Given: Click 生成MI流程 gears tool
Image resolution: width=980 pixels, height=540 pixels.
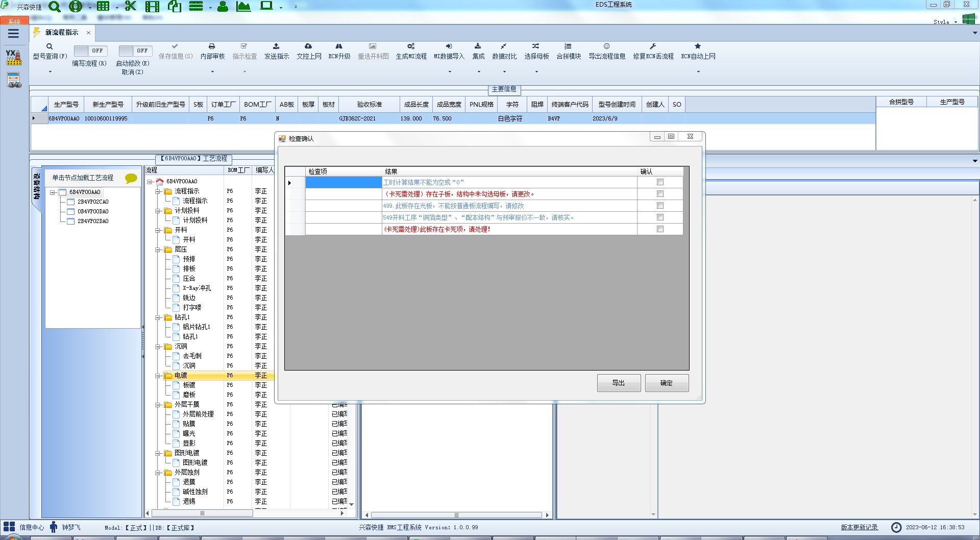Looking at the screenshot, I should tap(411, 52).
